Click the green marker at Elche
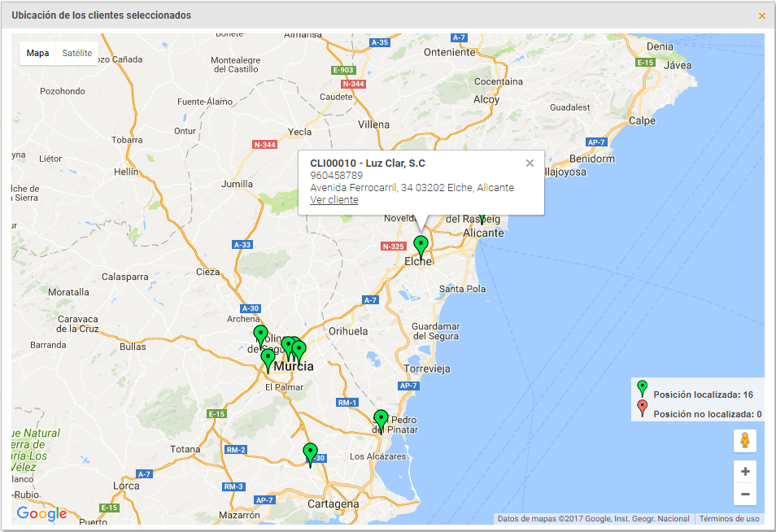This screenshot has width=776, height=532. point(421,244)
